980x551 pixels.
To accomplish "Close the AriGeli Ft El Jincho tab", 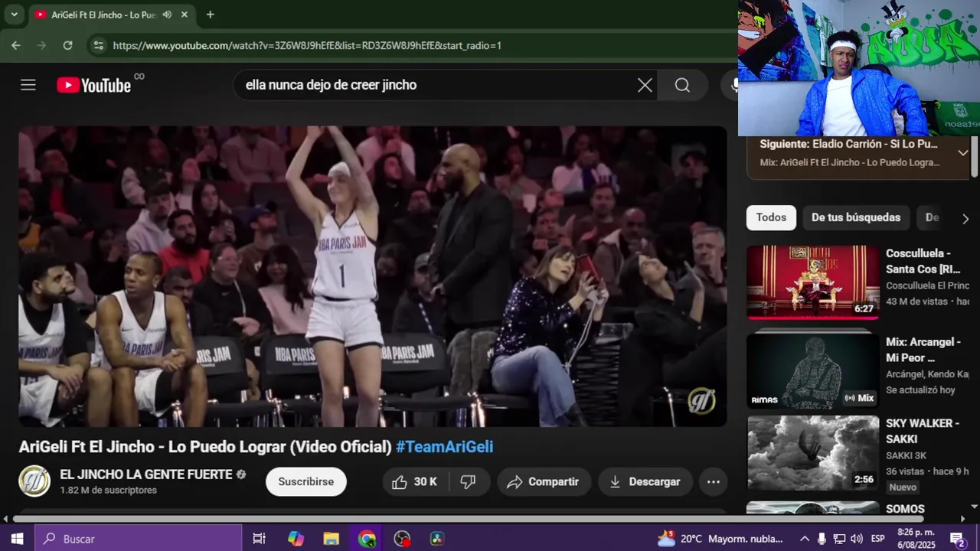I will pyautogui.click(x=185, y=15).
